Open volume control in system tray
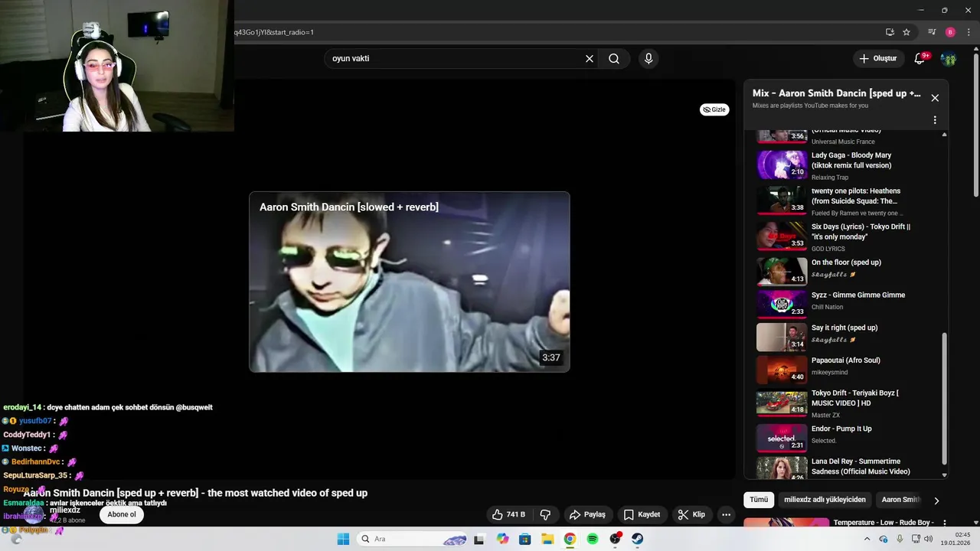 click(928, 539)
